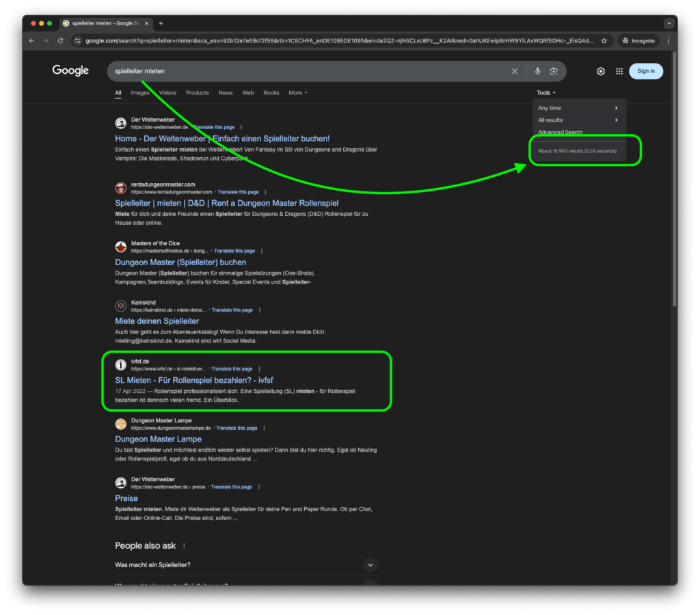Collapse the Tools dropdown

point(546,93)
